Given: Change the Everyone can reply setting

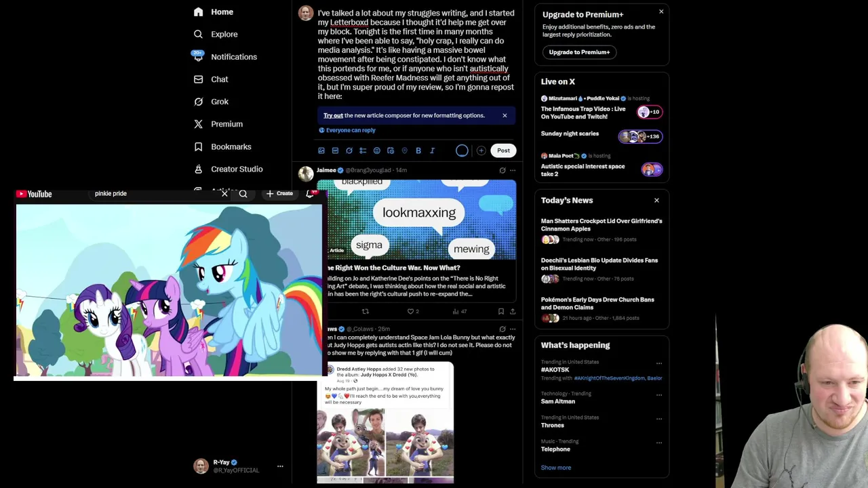Looking at the screenshot, I should pyautogui.click(x=347, y=130).
